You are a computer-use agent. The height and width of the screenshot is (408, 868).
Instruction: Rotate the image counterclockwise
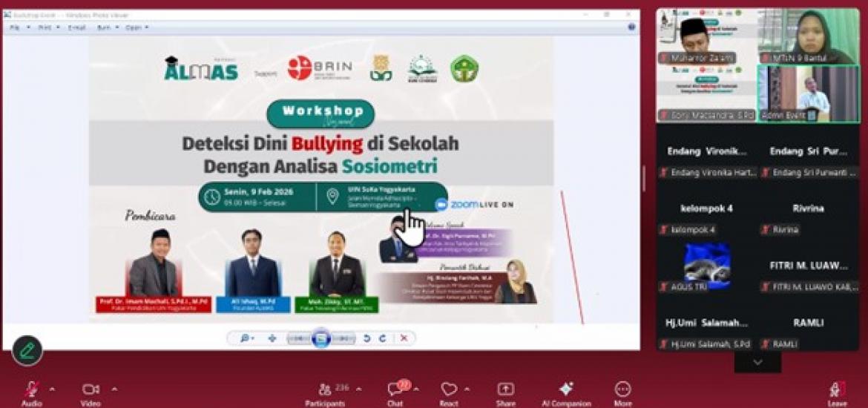tap(366, 338)
